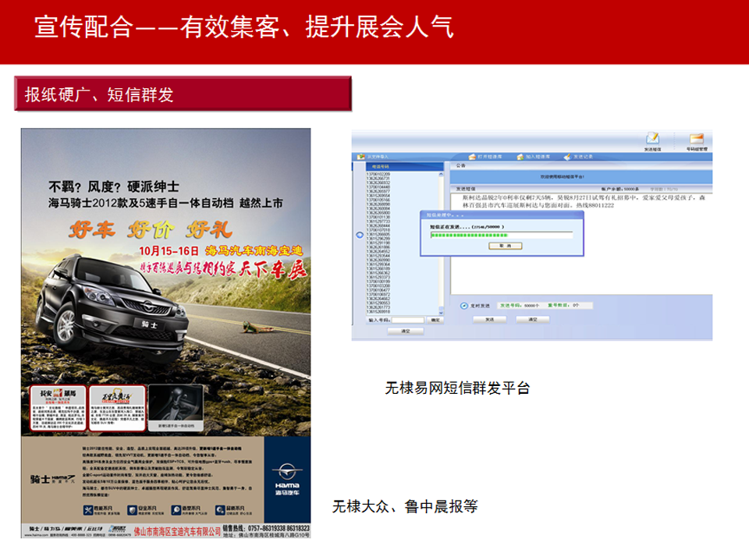The height and width of the screenshot is (560, 749).
Task: Click the 发送短信 envelope icon in the SMS platform
Action: [x=652, y=139]
